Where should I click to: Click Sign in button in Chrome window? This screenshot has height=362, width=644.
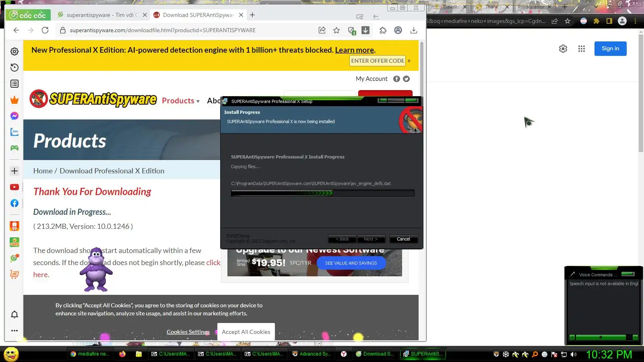click(x=610, y=49)
